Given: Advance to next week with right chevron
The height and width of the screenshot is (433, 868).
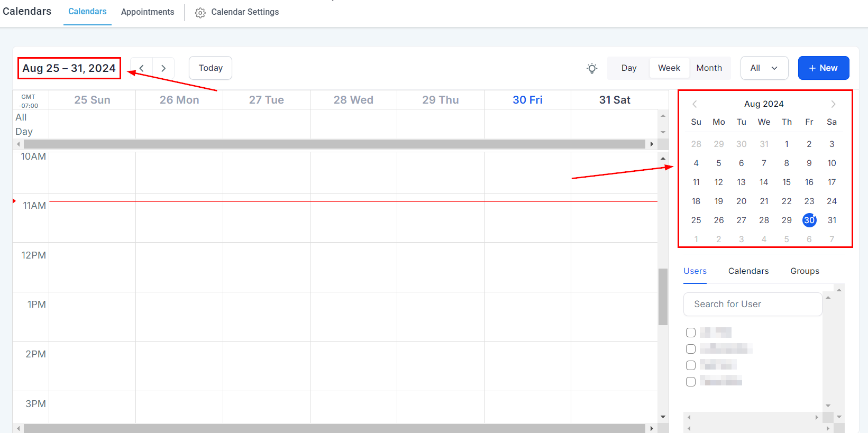Looking at the screenshot, I should [163, 68].
